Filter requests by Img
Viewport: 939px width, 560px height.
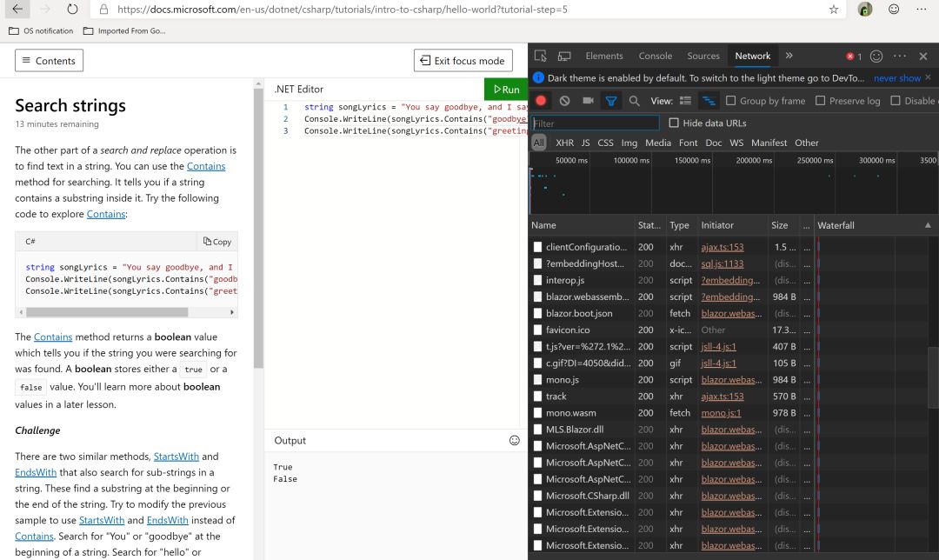[x=629, y=143]
